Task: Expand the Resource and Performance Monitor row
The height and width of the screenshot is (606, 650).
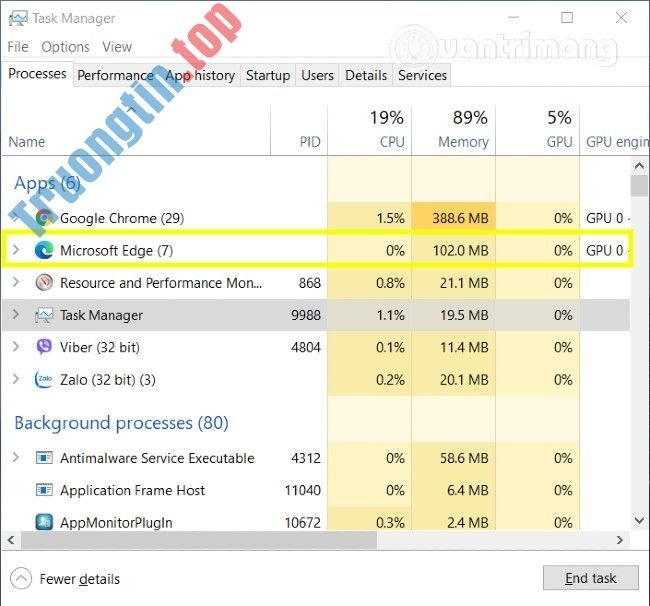Action: click(x=16, y=282)
